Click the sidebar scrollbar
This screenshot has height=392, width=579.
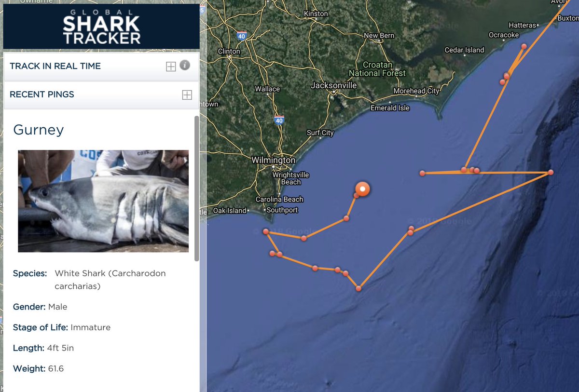click(196, 188)
